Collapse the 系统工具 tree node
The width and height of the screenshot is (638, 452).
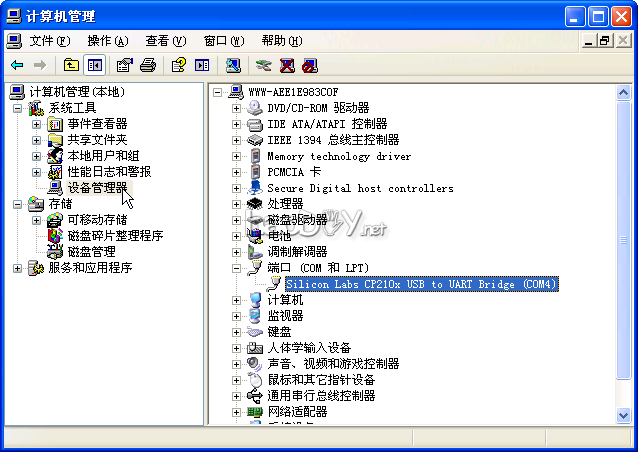pos(17,108)
